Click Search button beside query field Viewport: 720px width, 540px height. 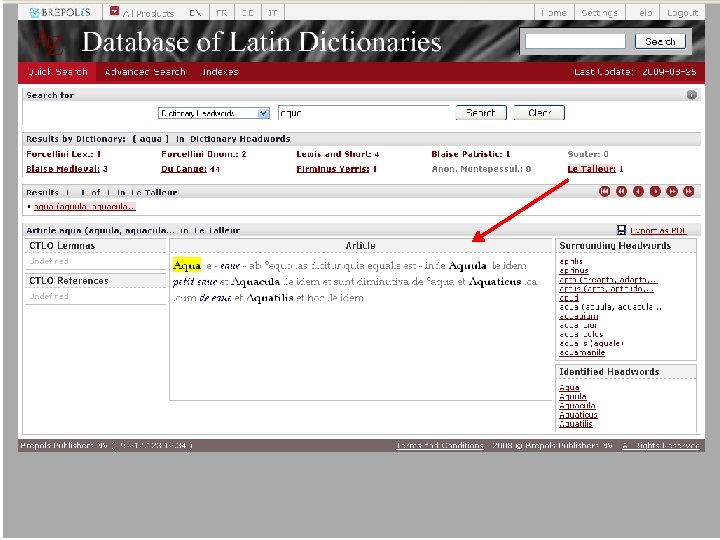[x=481, y=112]
